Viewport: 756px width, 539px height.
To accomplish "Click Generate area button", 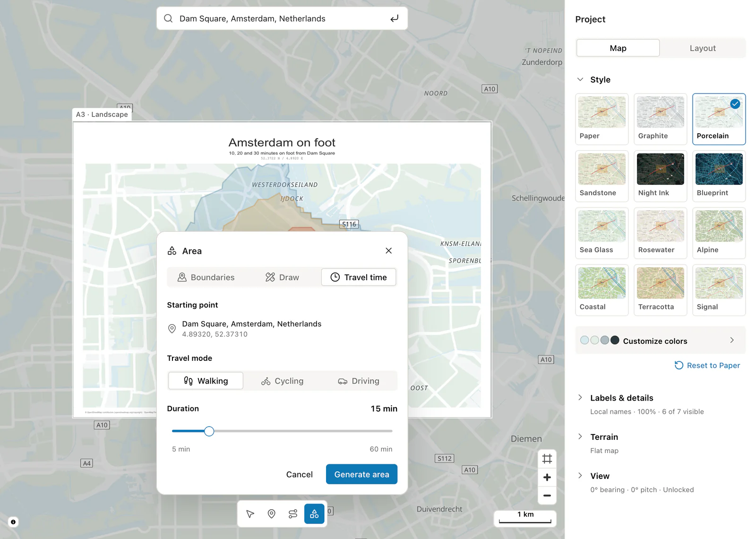I will pyautogui.click(x=361, y=474).
